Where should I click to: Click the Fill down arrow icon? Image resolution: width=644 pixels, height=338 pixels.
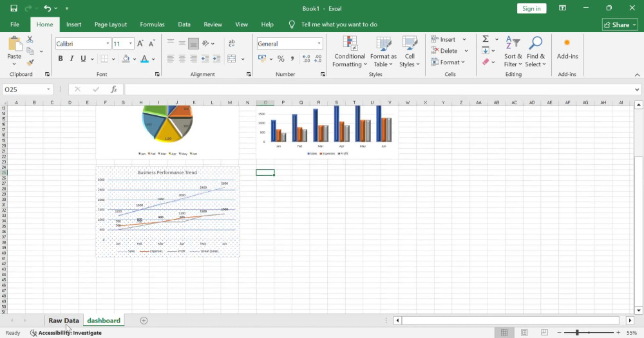pyautogui.click(x=486, y=50)
